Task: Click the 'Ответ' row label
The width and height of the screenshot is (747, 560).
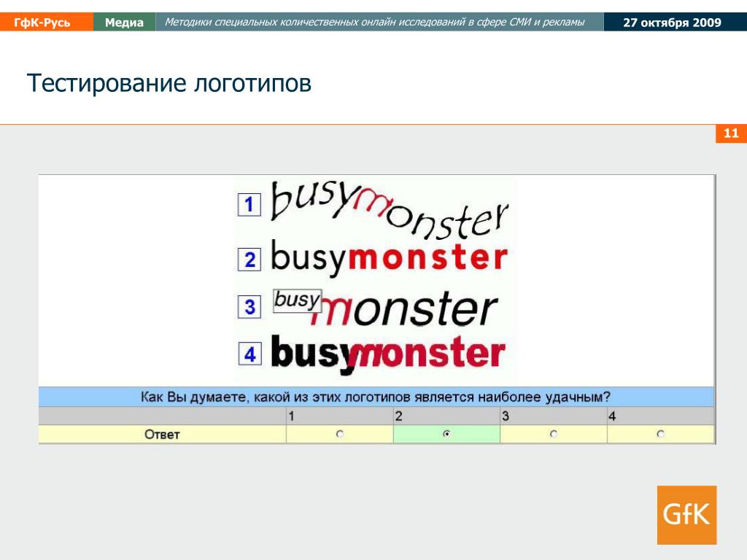Action: [162, 435]
